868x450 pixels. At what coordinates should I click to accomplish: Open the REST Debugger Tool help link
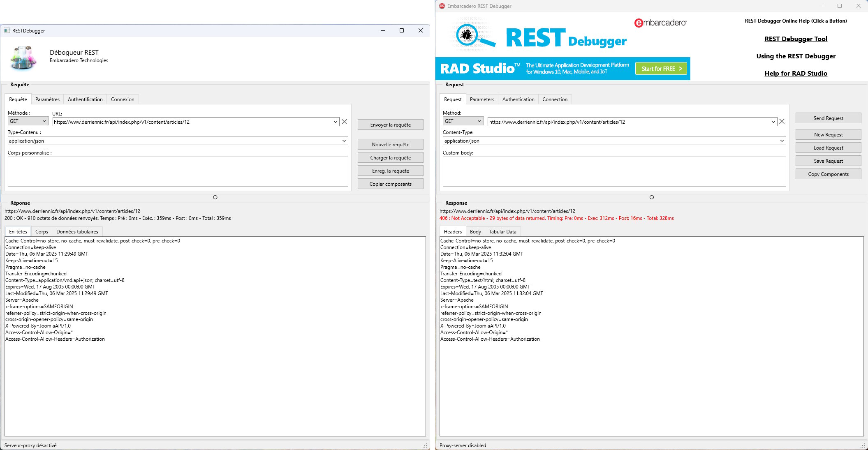point(796,39)
